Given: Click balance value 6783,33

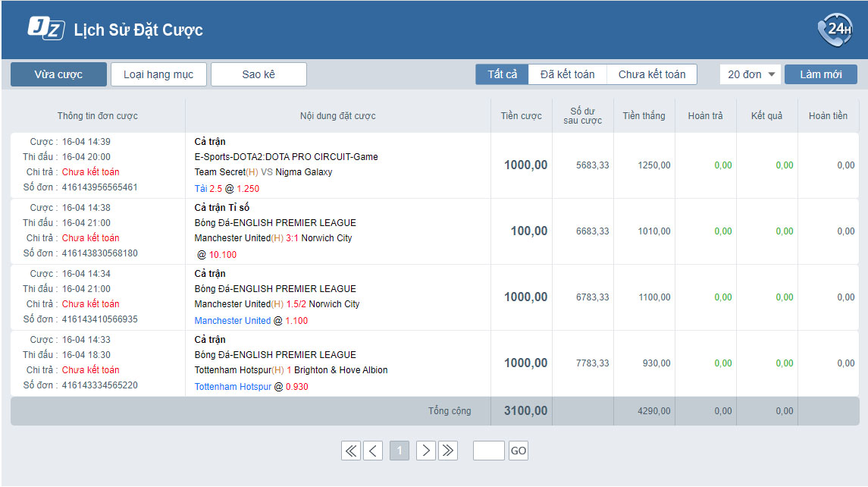Looking at the screenshot, I should [592, 297].
